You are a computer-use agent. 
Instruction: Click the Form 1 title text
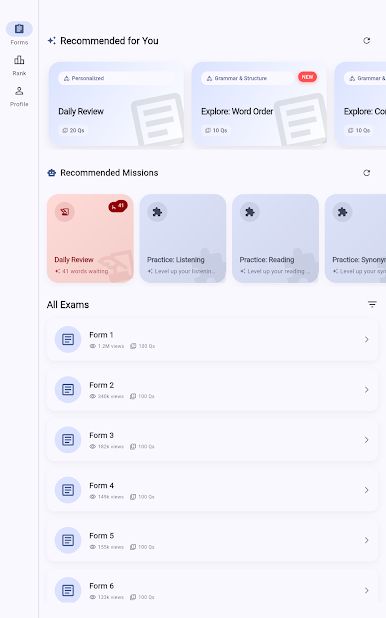click(101, 335)
